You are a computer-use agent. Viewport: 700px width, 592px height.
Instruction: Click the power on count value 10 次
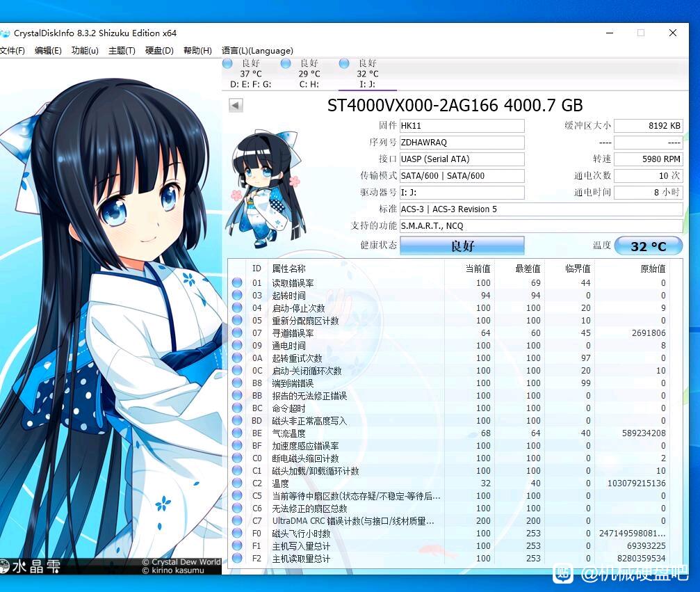pyautogui.click(x=649, y=175)
